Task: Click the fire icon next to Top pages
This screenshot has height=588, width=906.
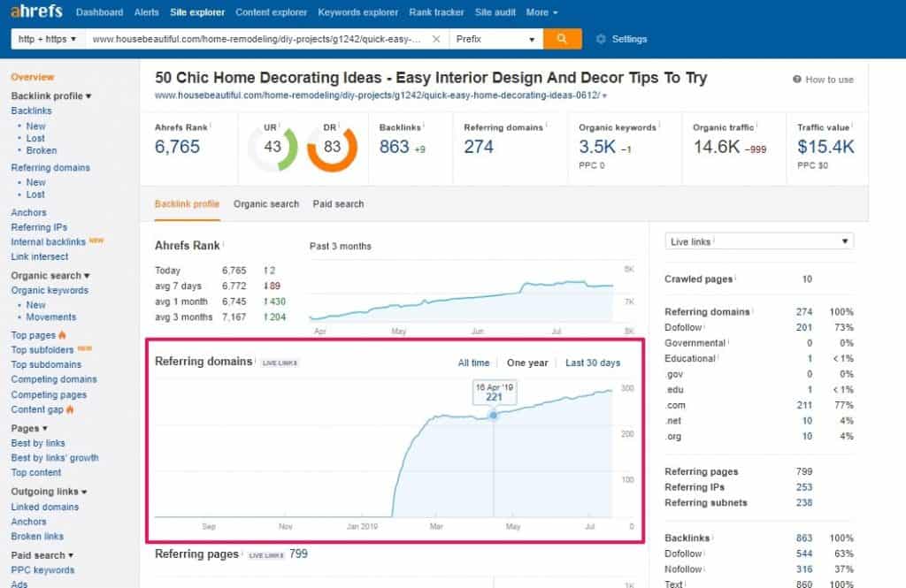Action: tap(62, 336)
